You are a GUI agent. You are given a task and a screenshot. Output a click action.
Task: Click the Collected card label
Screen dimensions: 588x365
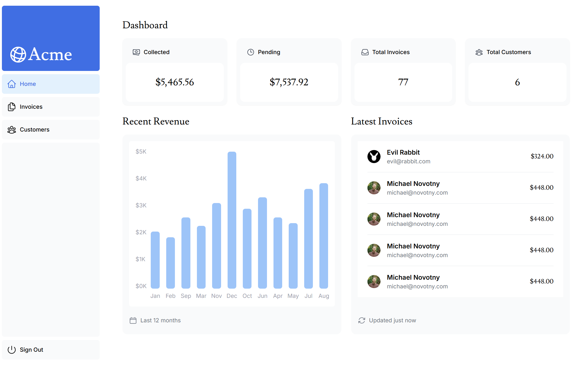tap(156, 52)
